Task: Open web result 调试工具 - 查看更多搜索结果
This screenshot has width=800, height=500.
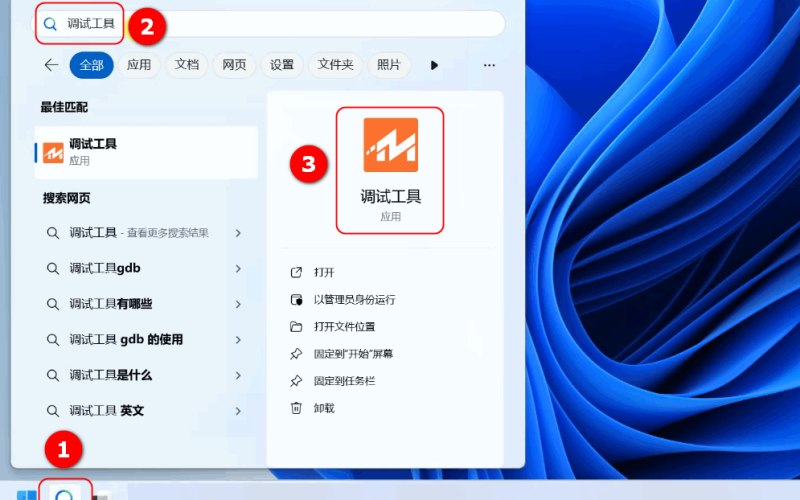Action: [139, 233]
